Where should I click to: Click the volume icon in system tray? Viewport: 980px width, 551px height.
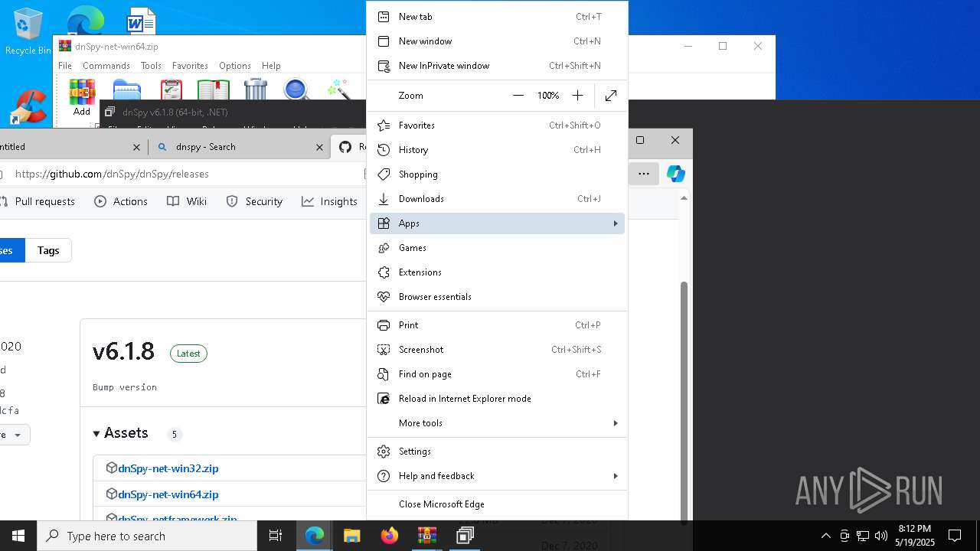(881, 536)
